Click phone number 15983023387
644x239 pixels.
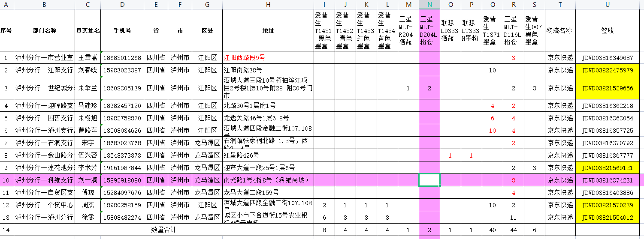coord(122,70)
